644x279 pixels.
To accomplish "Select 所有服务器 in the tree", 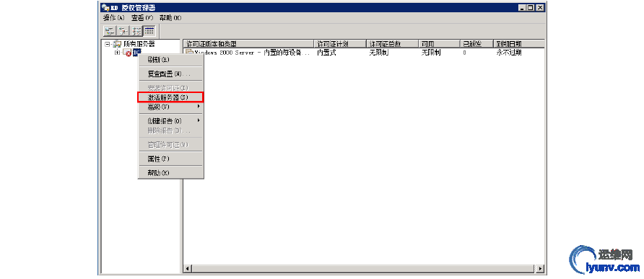I will [139, 44].
